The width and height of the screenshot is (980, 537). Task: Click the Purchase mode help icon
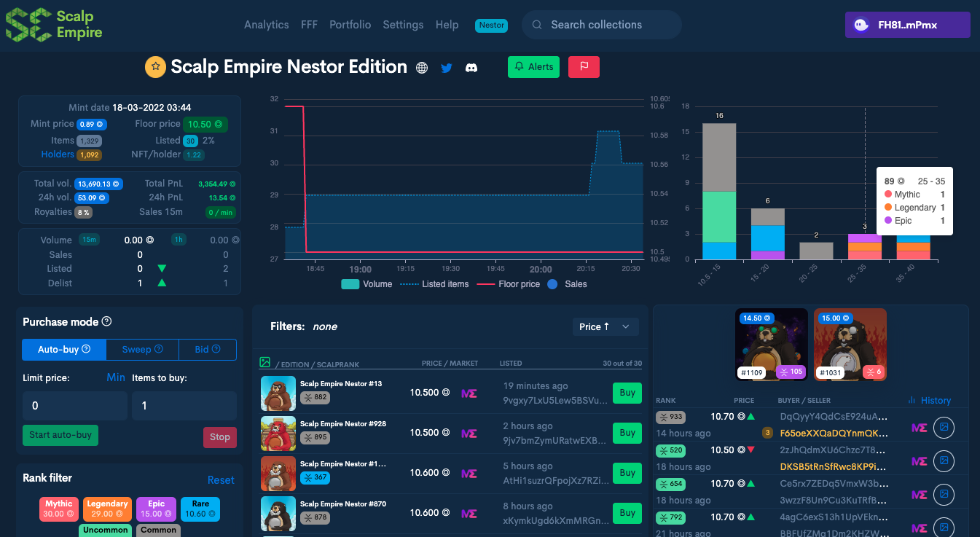(106, 321)
